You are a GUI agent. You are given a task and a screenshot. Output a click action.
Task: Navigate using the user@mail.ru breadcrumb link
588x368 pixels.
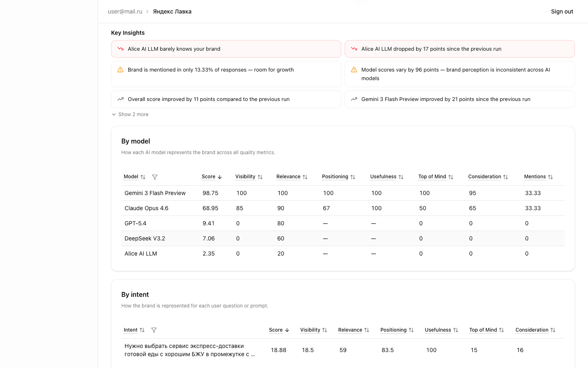coord(125,11)
